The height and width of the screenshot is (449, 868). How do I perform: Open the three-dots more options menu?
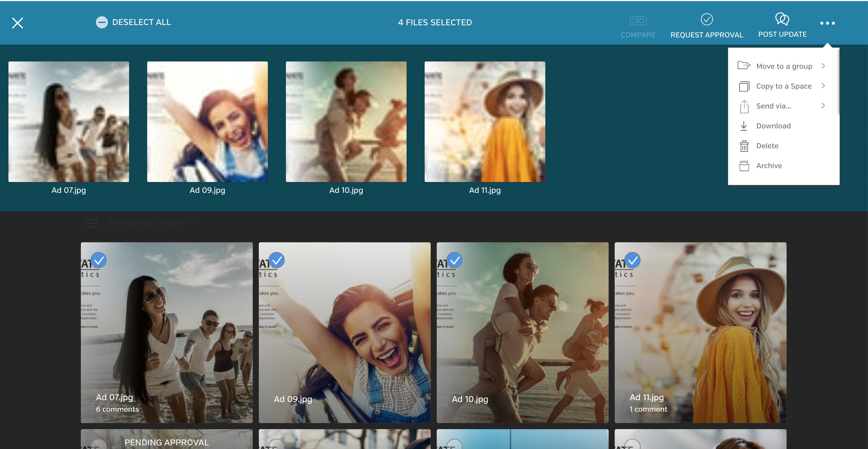click(827, 23)
